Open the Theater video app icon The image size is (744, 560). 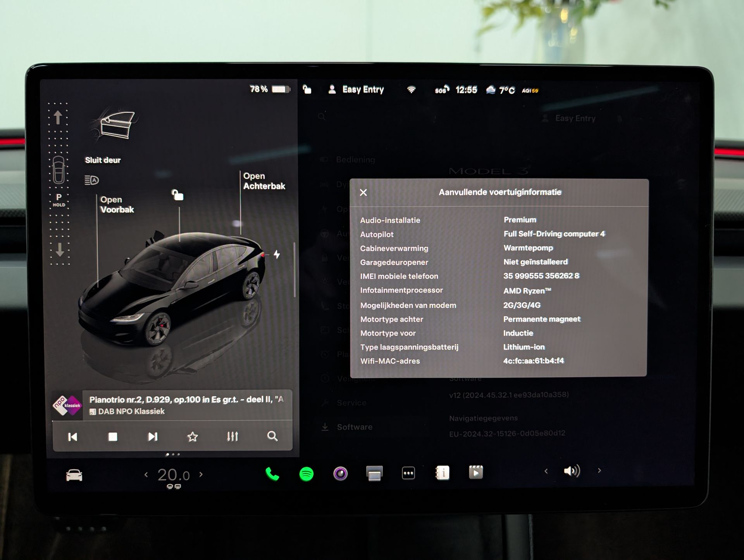point(475,472)
